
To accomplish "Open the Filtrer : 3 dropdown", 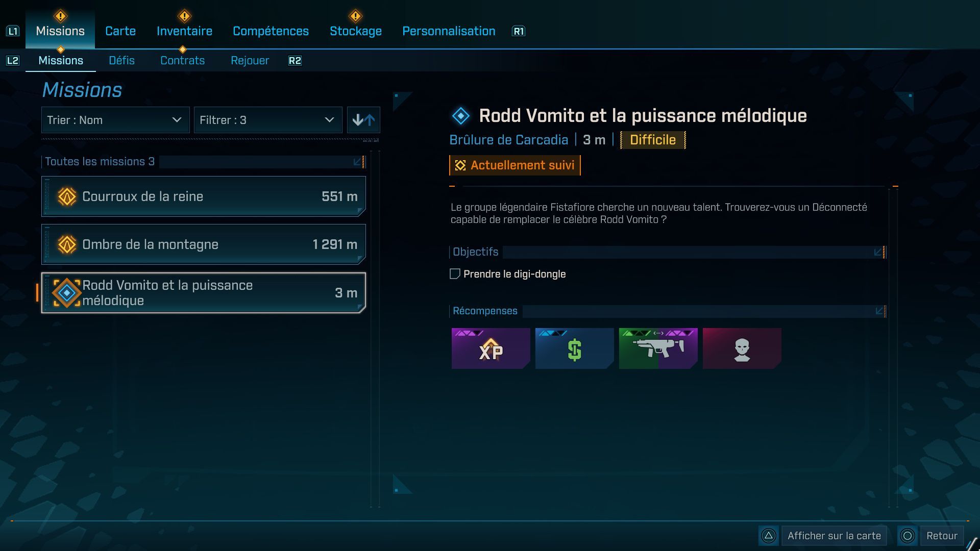I will 268,120.
